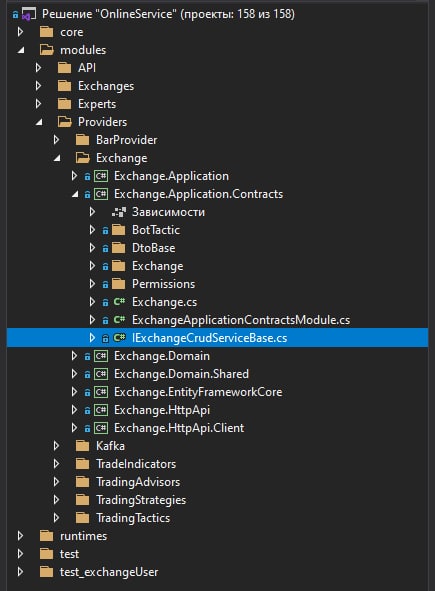Click the Exchanges folder icon
This screenshot has height=591, width=435.
(x=64, y=86)
